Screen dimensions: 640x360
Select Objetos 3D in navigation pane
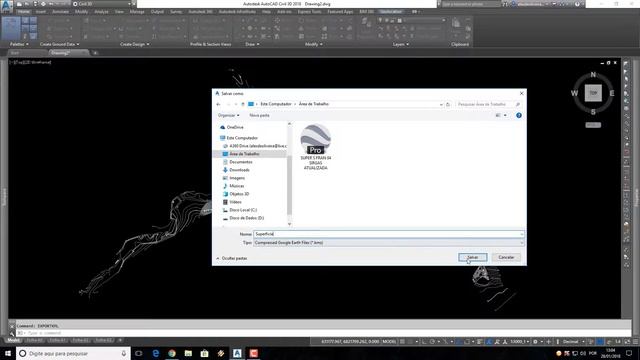coord(239,194)
